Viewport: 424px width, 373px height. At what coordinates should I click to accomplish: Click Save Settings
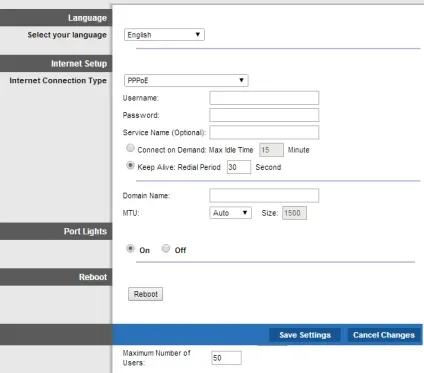click(305, 335)
